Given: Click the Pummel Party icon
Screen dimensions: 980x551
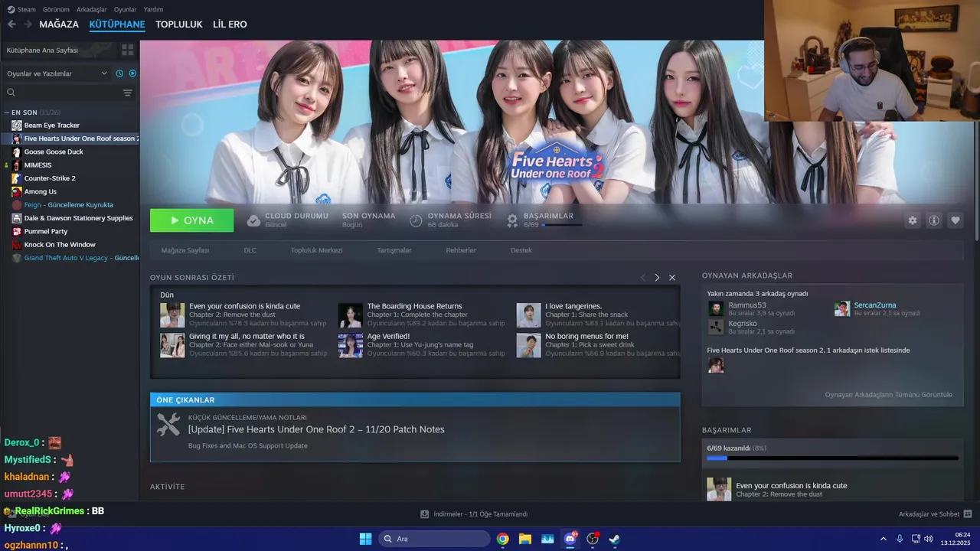Looking at the screenshot, I should click(17, 231).
